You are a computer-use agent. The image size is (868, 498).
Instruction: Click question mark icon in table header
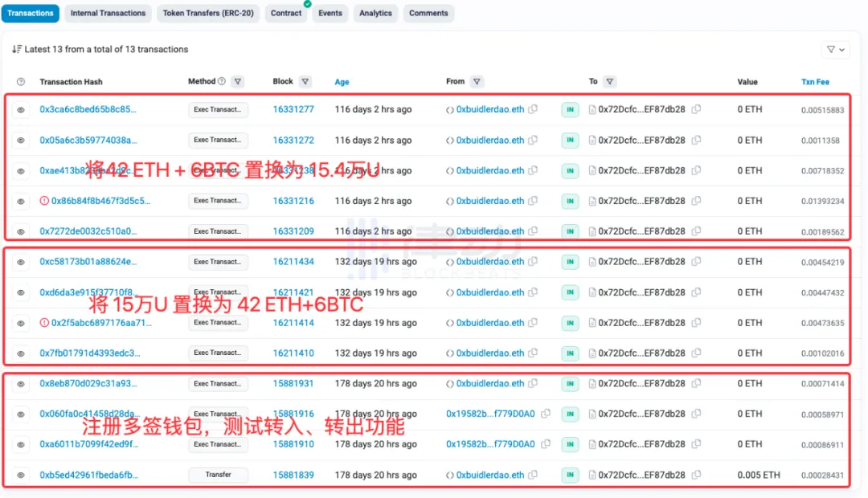[21, 82]
